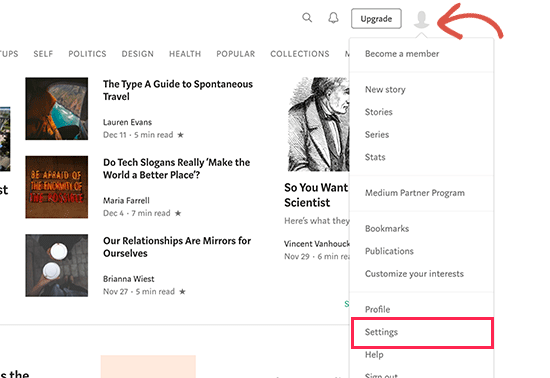
Task: Open Stats from the user menu
Action: [375, 157]
